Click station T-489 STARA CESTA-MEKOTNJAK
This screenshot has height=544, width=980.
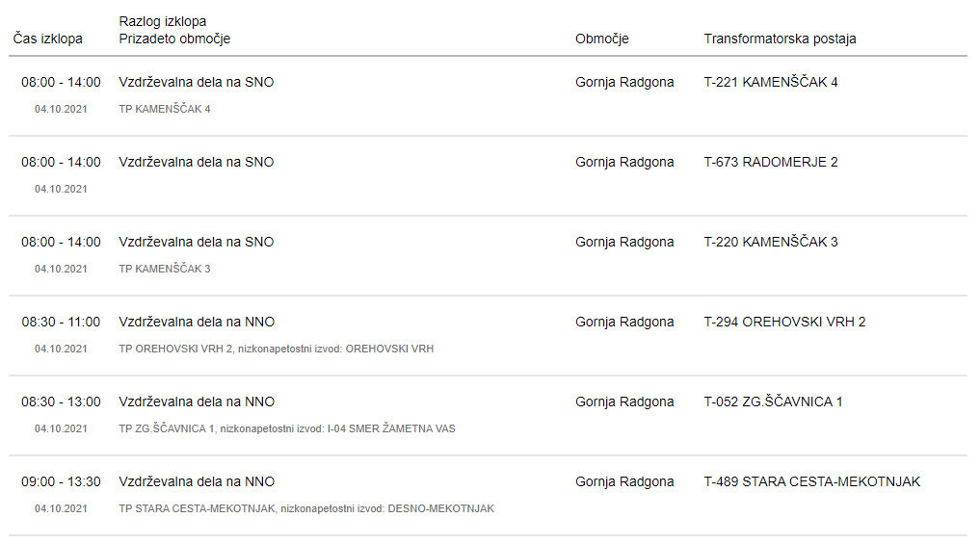811,481
